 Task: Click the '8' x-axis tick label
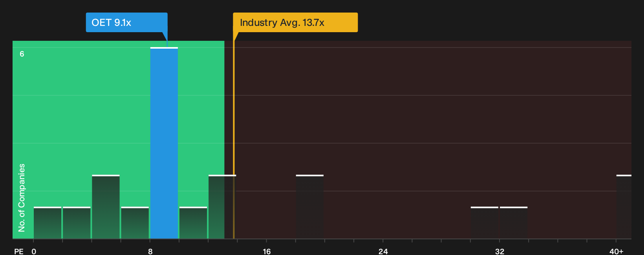[150, 251]
